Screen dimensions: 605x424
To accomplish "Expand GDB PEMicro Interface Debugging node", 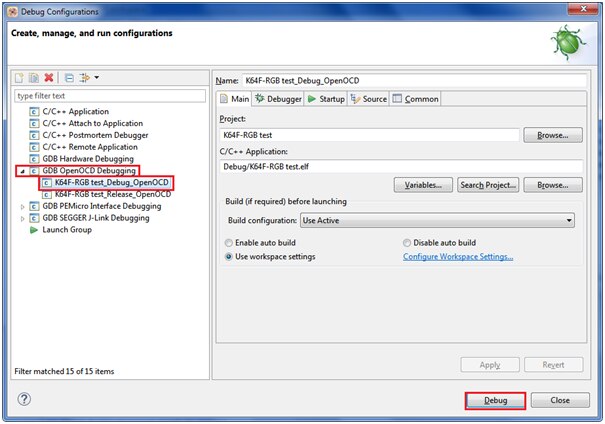I will pyautogui.click(x=22, y=206).
